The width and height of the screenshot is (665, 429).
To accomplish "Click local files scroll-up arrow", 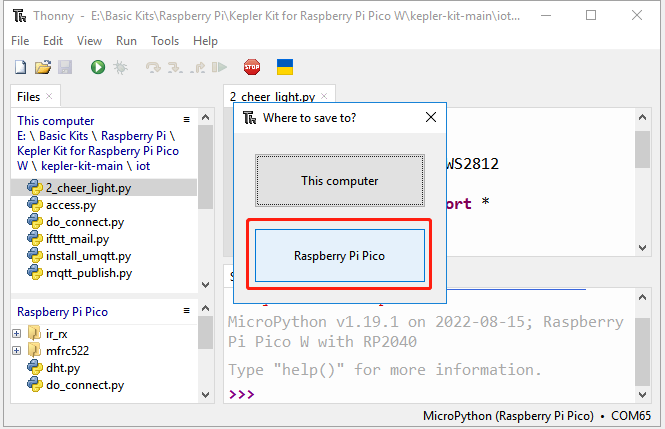I will coord(206,117).
